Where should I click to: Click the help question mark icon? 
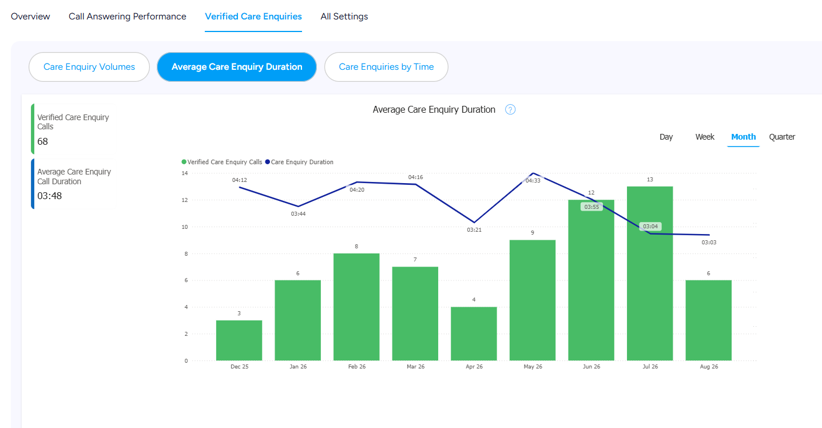pos(510,110)
